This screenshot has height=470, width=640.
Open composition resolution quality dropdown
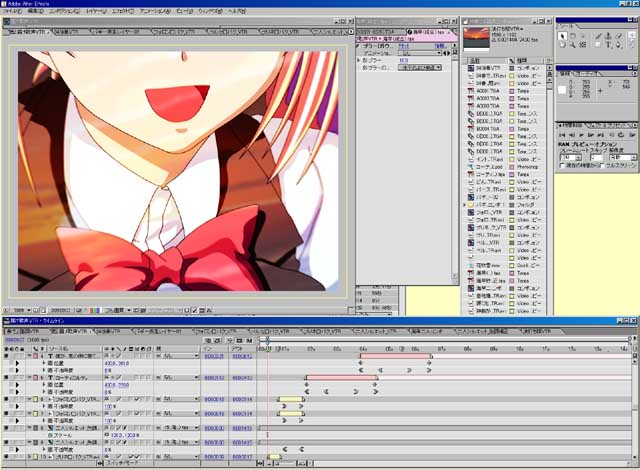point(117,310)
